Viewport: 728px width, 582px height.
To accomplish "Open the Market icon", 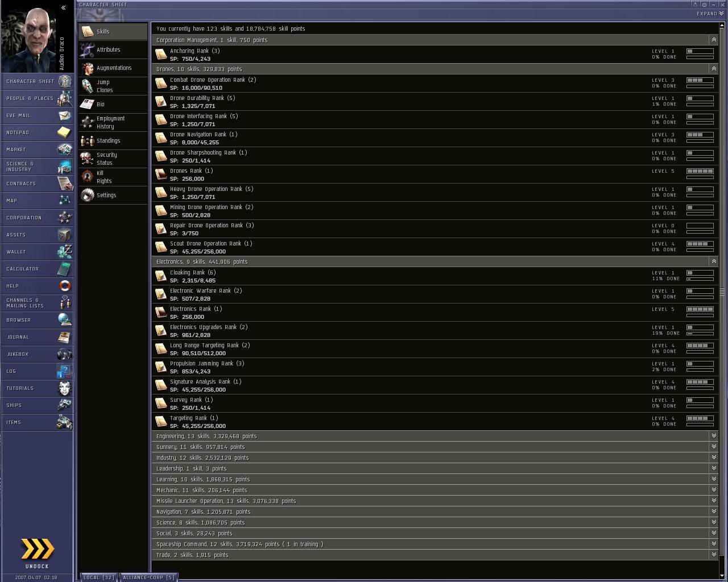I will tap(65, 149).
